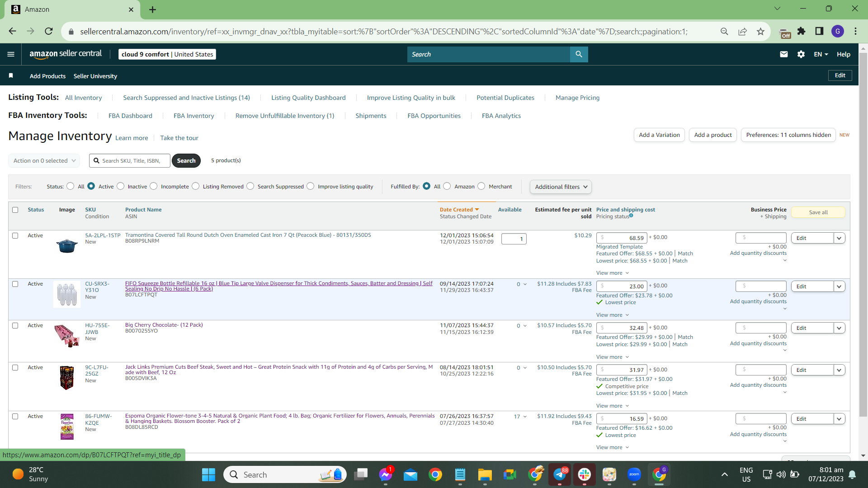This screenshot has height=488, width=868.
Task: Click the black Search button for SKU
Action: click(186, 160)
